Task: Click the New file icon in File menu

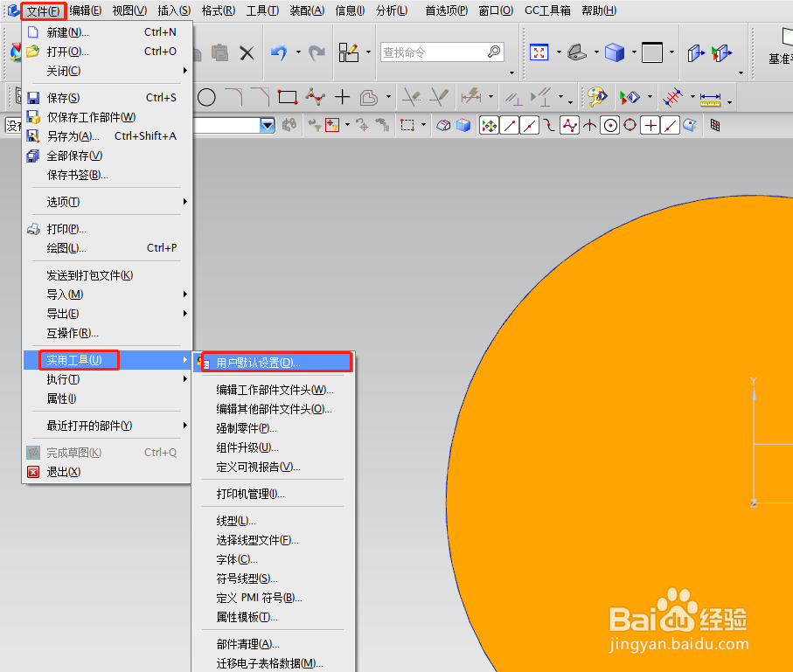Action: [x=33, y=32]
